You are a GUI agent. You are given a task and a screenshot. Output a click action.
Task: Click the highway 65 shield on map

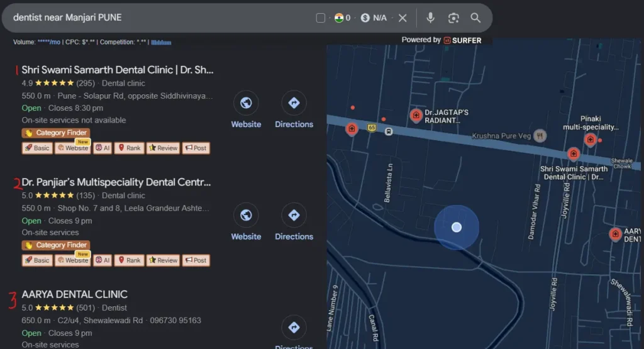click(x=372, y=128)
